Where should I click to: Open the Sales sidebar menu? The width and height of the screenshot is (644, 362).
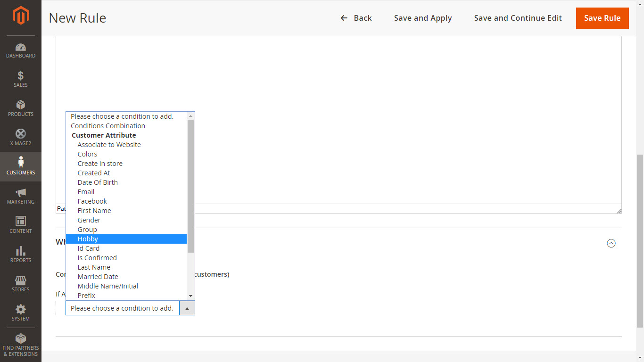click(x=21, y=79)
